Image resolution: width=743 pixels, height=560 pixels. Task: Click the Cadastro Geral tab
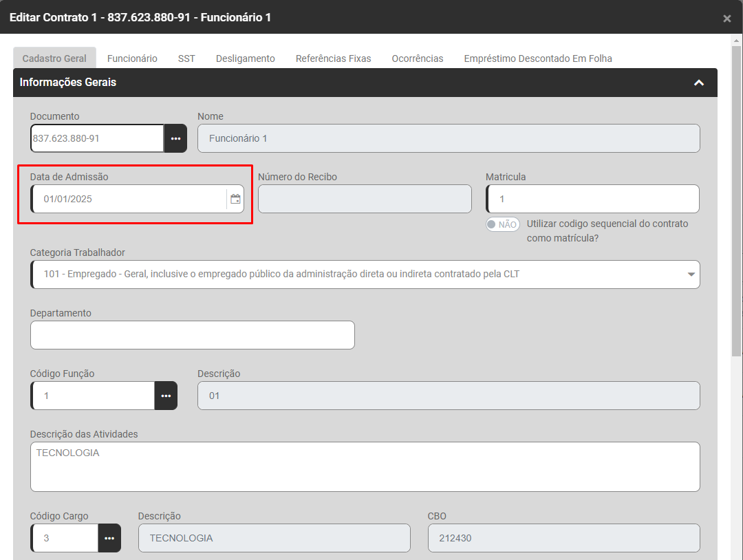54,58
